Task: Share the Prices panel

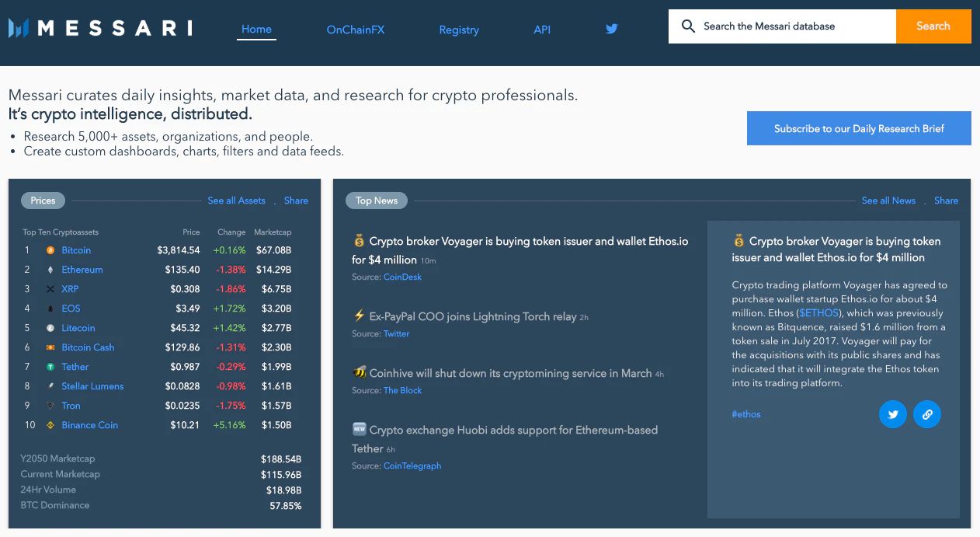Action: pyautogui.click(x=296, y=201)
